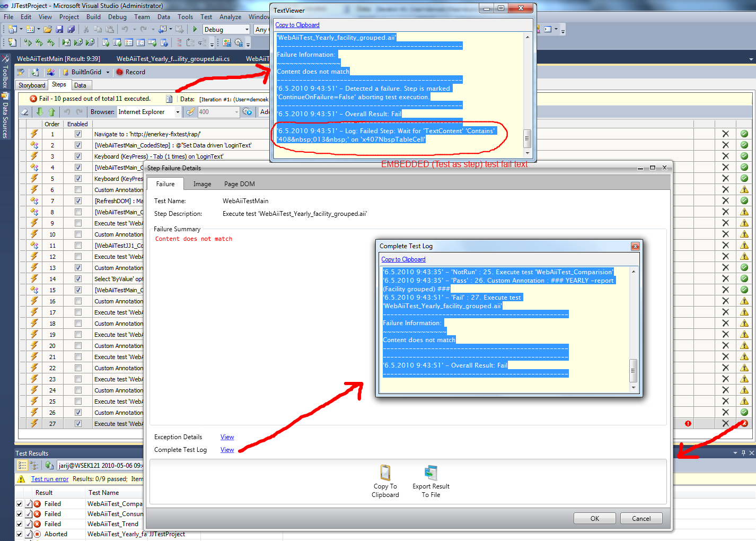The image size is (756, 541).
Task: Click Copy to Clipboard link in TextViewer
Action: (x=297, y=25)
